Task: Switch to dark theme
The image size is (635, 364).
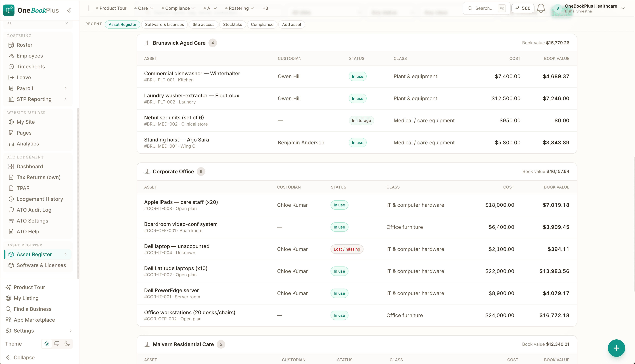Action: pos(67,344)
